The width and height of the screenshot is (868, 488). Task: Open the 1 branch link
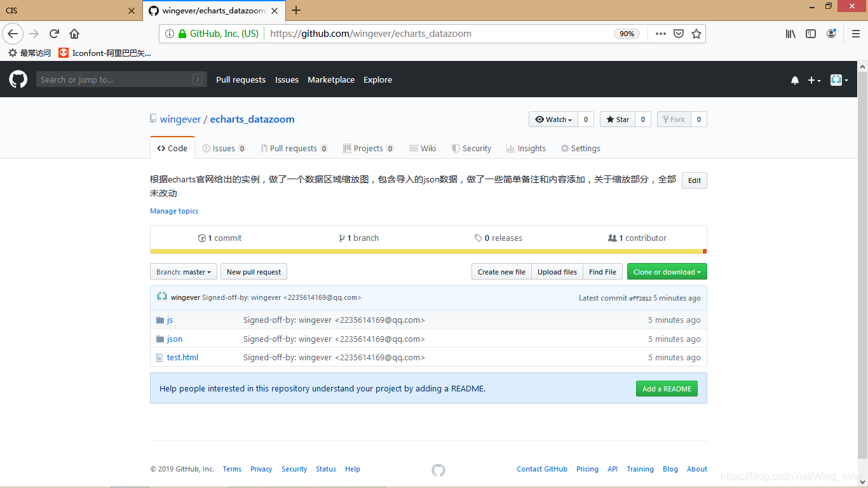point(359,238)
